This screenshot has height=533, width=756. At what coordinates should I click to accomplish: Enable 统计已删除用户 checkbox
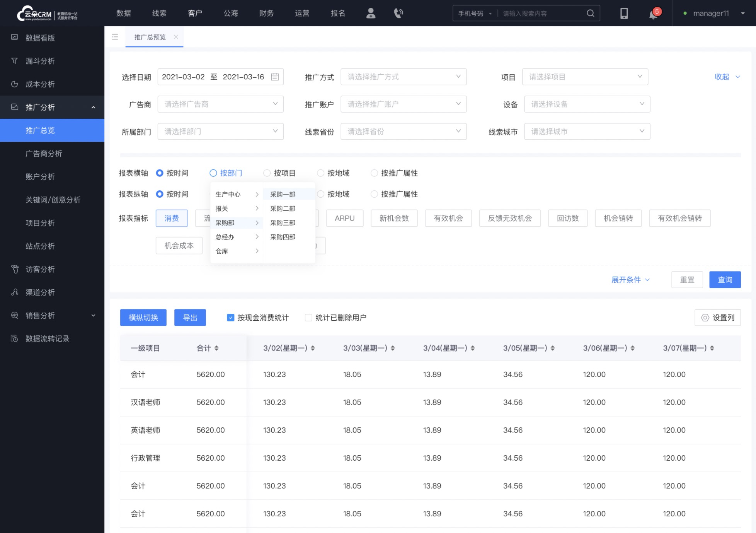point(308,318)
